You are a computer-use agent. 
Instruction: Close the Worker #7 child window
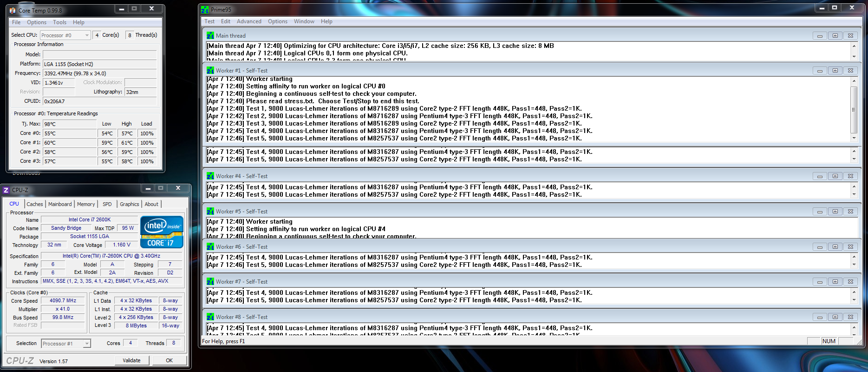click(850, 282)
